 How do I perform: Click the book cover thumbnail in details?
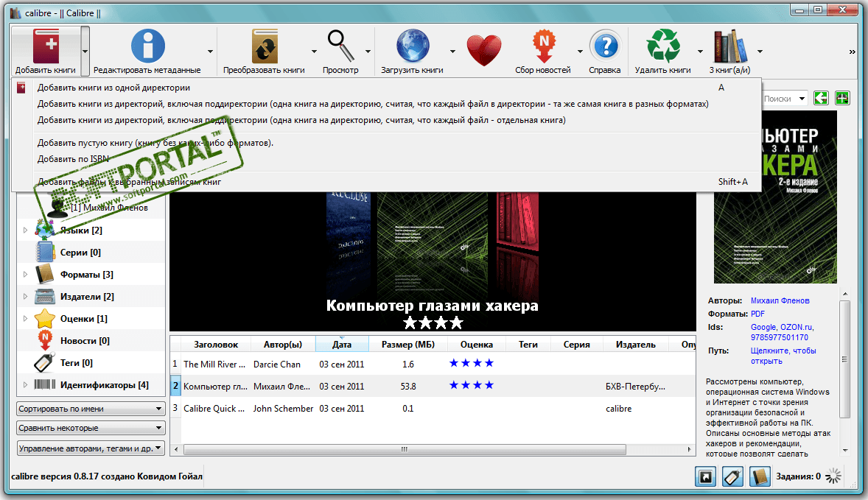[x=775, y=197]
